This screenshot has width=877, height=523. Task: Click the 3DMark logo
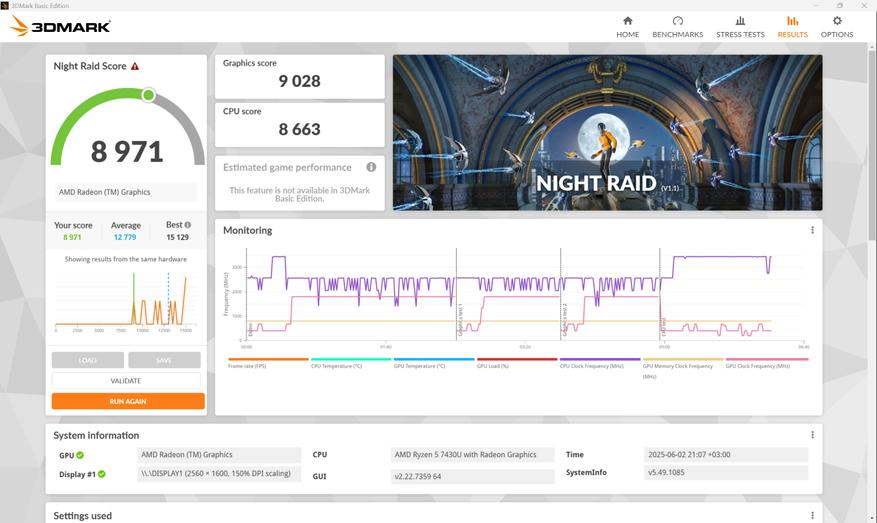[60, 26]
